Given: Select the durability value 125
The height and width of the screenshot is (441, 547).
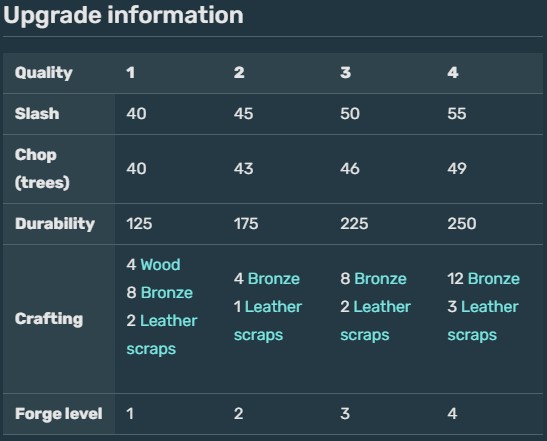Looking at the screenshot, I should pos(139,224).
